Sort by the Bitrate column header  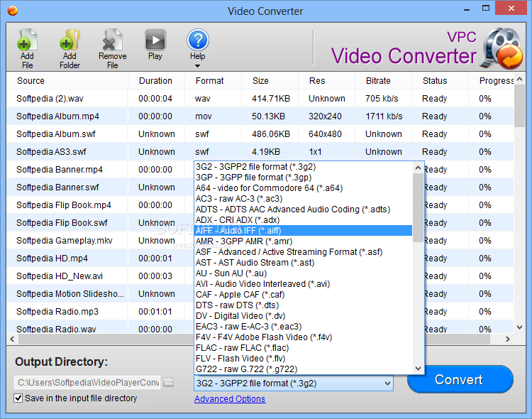tap(383, 80)
